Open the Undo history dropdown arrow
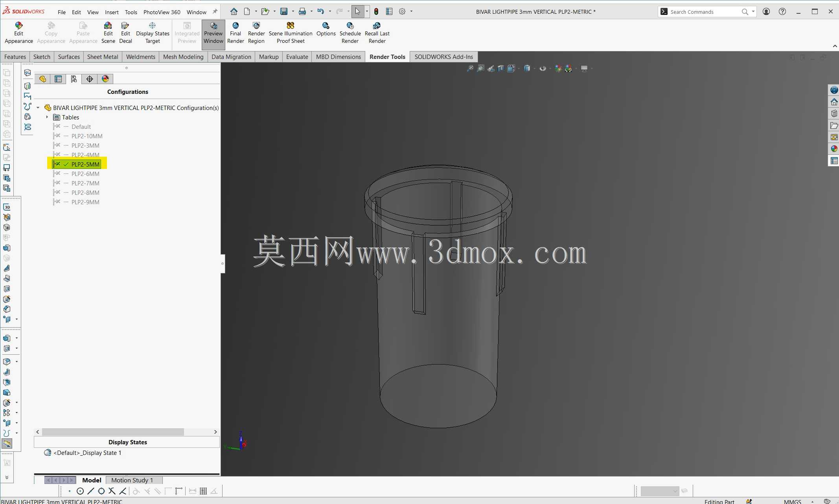The image size is (839, 504). 330,11
